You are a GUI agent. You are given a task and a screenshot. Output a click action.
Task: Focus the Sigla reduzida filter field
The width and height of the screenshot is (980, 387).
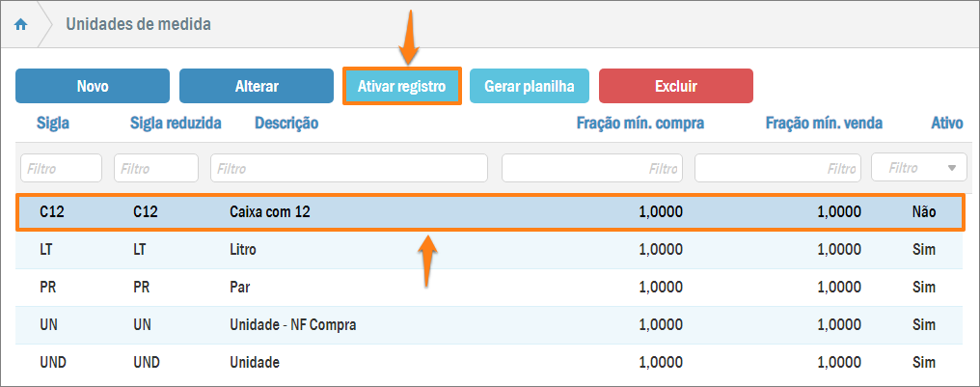pos(156,168)
